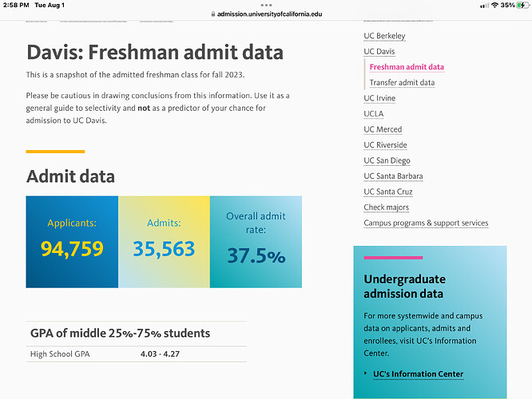Screen dimensions: 532x399
Task: Open the UC Davis sidebar link
Action: pyautogui.click(x=380, y=52)
